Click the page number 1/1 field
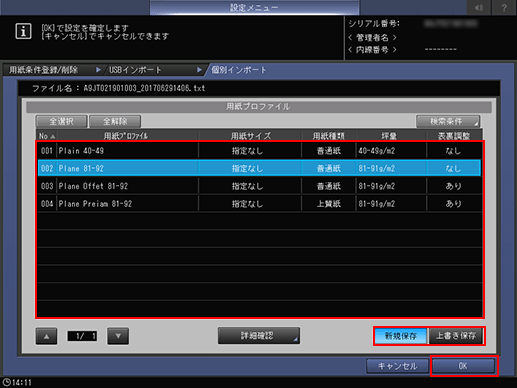517x388 pixels. 82,336
